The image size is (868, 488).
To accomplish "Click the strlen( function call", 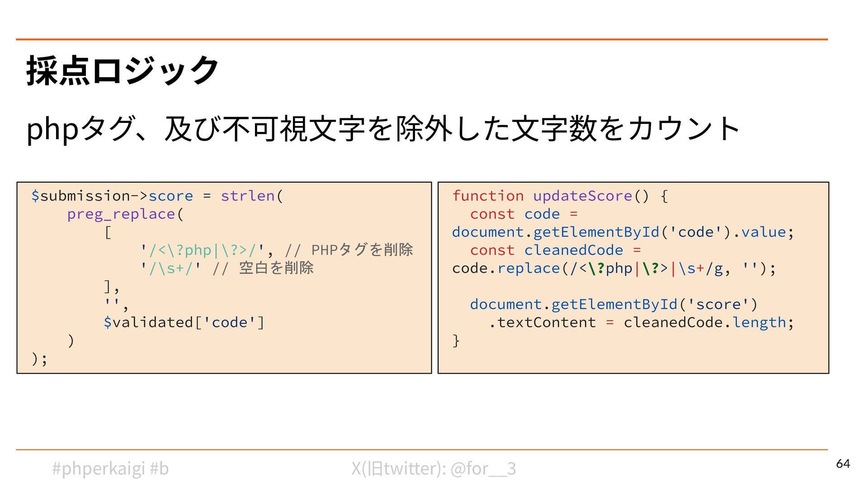I will tap(251, 196).
